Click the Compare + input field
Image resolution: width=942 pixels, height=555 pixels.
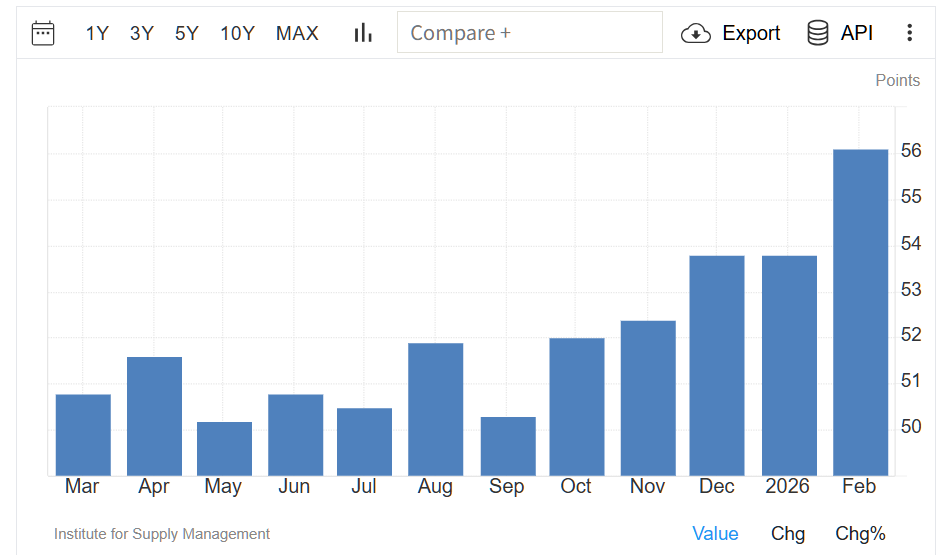[529, 33]
